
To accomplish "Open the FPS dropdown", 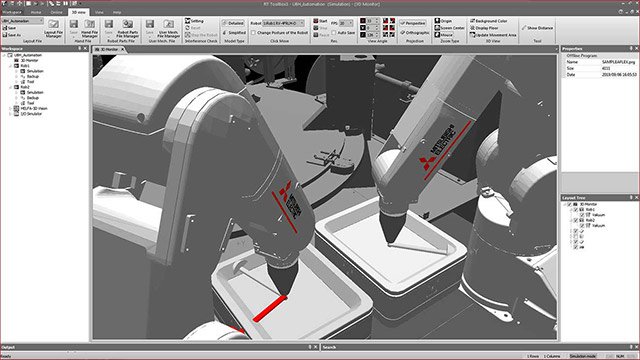I will [346, 23].
